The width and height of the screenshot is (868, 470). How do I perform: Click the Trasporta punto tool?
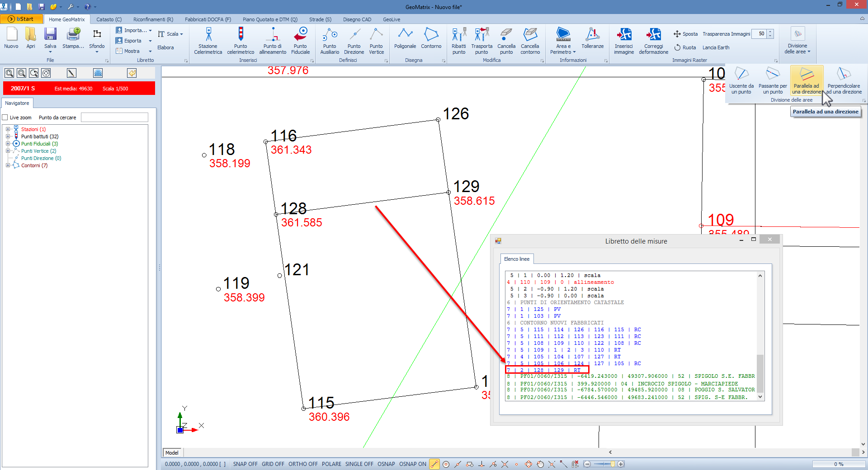pyautogui.click(x=482, y=40)
